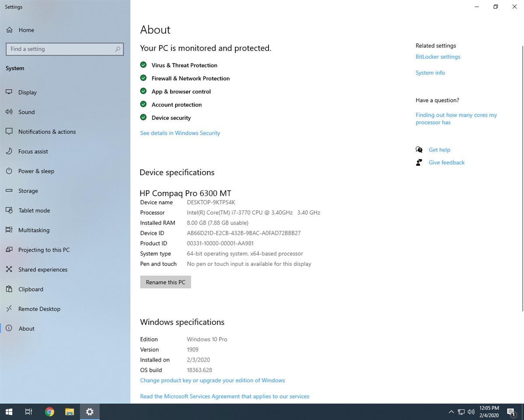
Task: Open See details in Windows Security
Action: [180, 133]
